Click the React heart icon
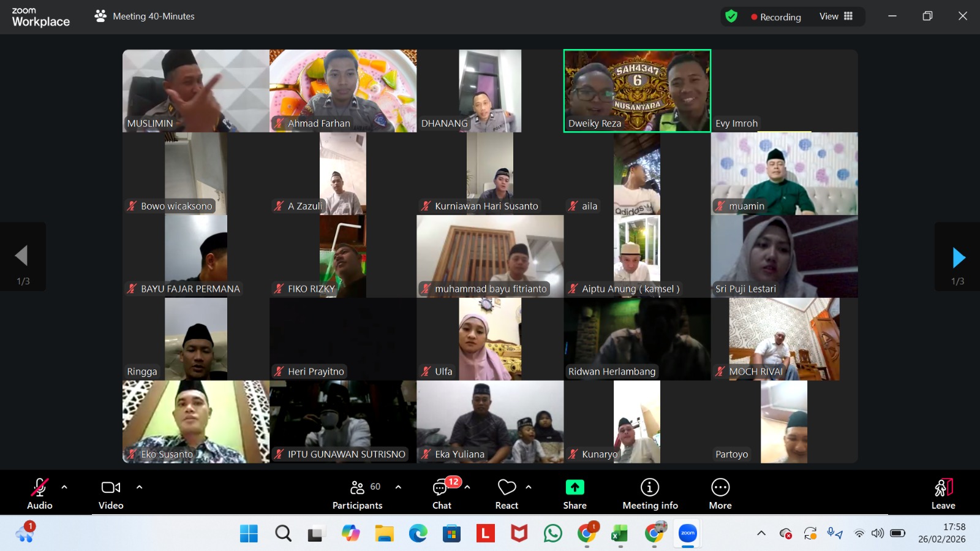Viewport: 980px width, 551px height. [507, 488]
